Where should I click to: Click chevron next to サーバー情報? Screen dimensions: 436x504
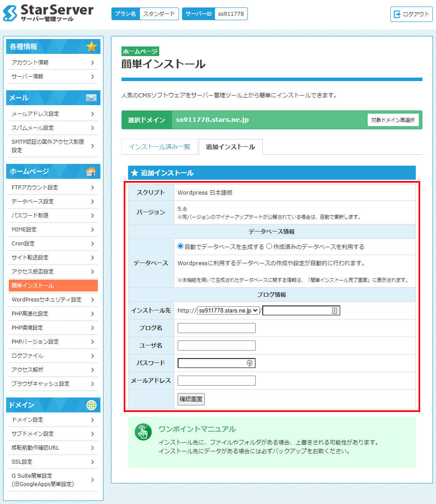[93, 77]
